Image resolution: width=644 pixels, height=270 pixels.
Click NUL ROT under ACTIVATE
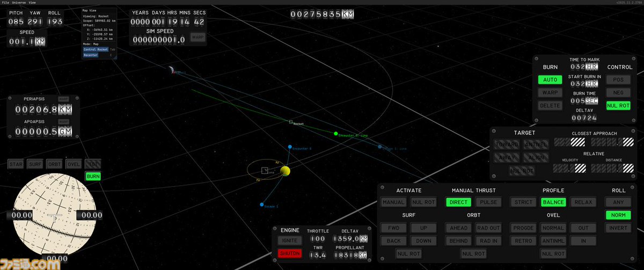tap(423, 202)
